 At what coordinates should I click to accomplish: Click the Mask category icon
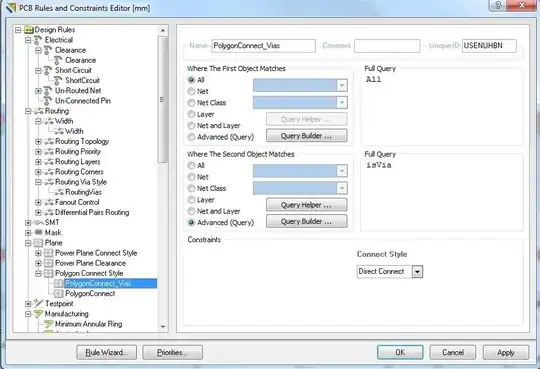pos(39,233)
